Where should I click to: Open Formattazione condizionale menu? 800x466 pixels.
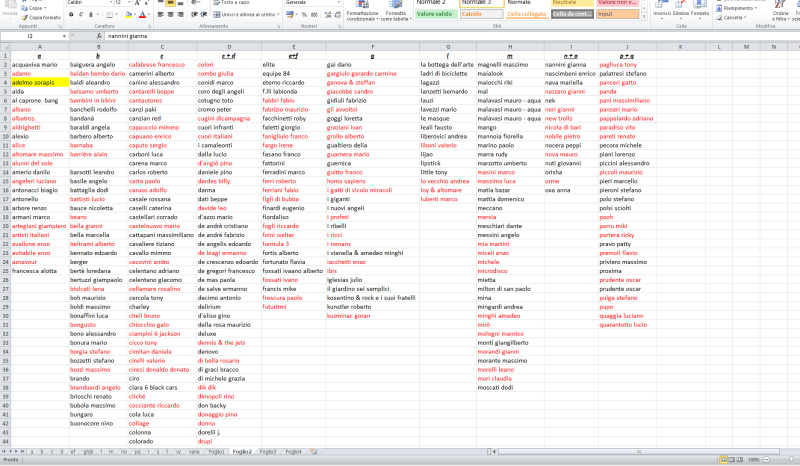point(362,11)
